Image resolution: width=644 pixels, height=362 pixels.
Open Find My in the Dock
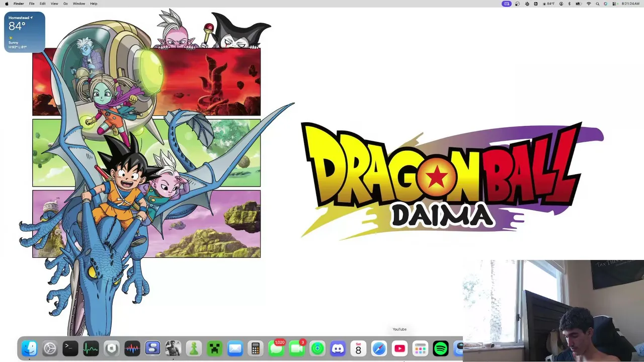click(317, 348)
